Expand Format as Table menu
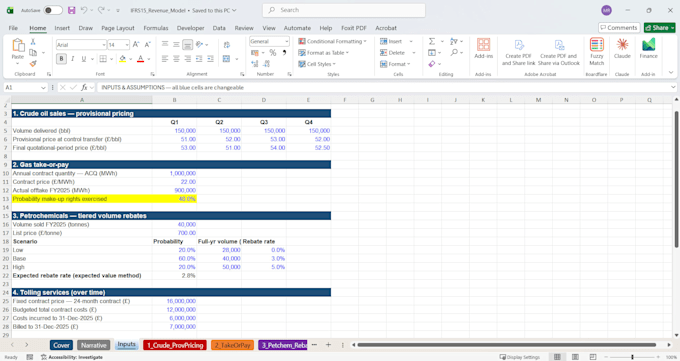Screen dimensions: 680x361 pyautogui.click(x=324, y=53)
